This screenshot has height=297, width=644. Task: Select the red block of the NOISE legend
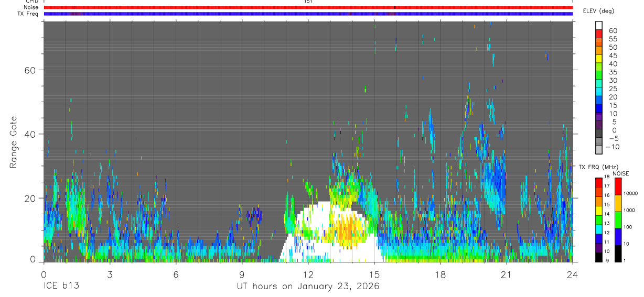pos(618,186)
